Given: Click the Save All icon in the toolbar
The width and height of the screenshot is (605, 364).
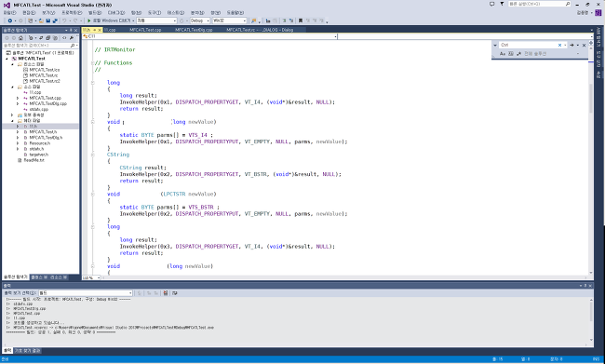Looking at the screenshot, I should [55, 20].
